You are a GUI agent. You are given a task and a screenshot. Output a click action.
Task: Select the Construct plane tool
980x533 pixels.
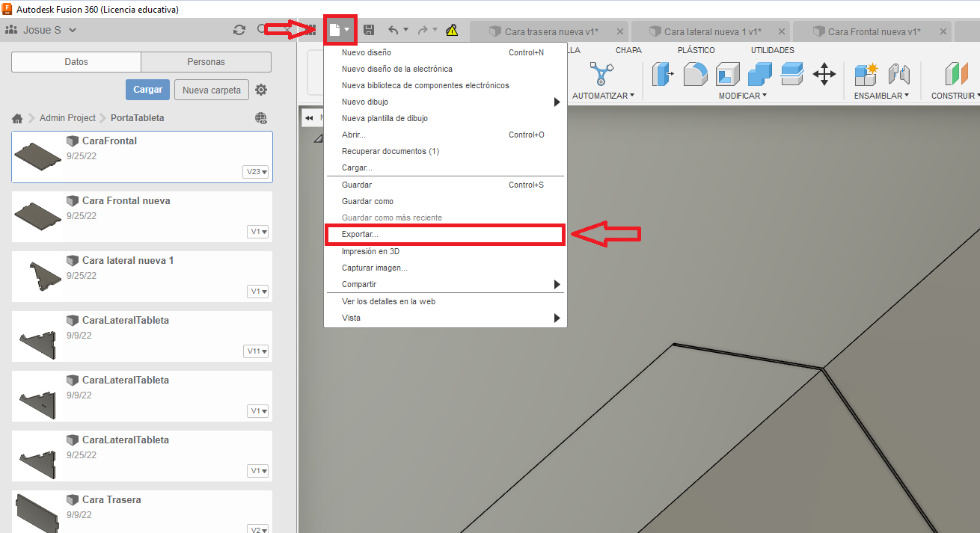tap(955, 74)
